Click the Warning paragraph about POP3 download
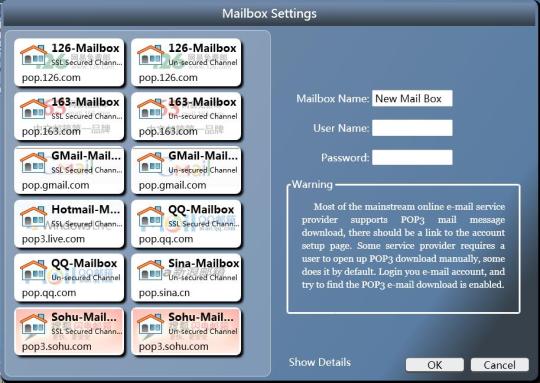Screen dimensions: 540x383 (403, 246)
